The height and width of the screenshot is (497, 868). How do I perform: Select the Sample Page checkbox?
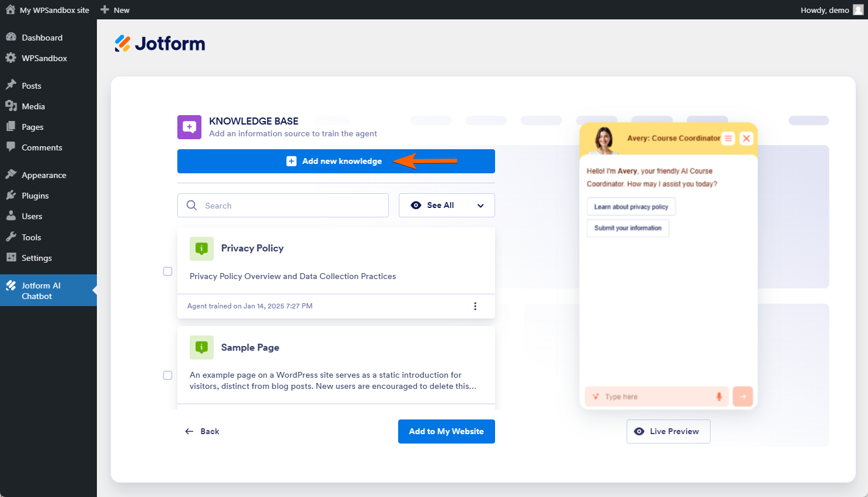tap(168, 375)
